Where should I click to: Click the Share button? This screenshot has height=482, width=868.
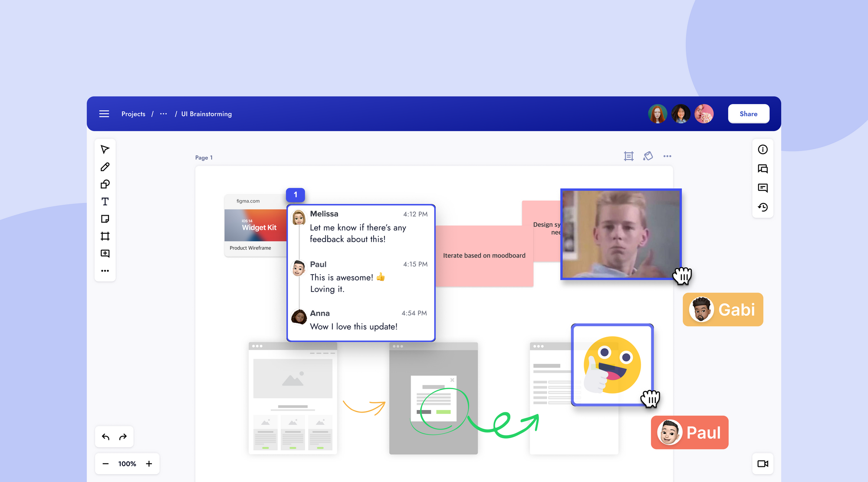[748, 114]
